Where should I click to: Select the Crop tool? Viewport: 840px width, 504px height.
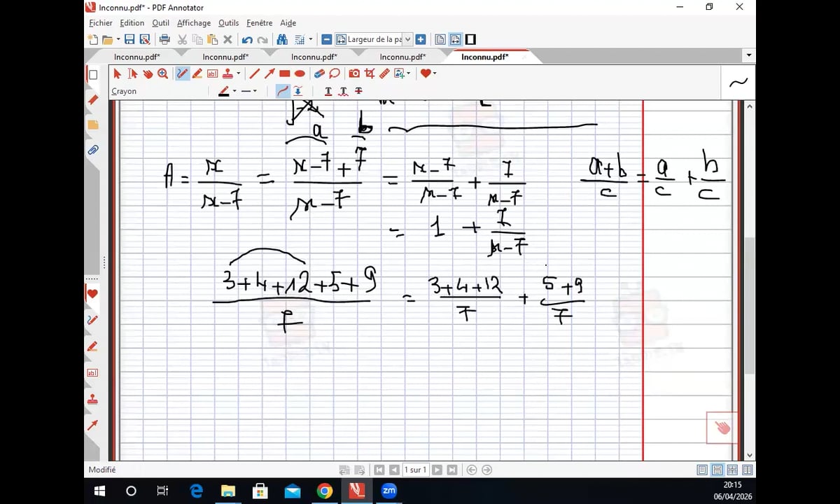click(x=369, y=73)
